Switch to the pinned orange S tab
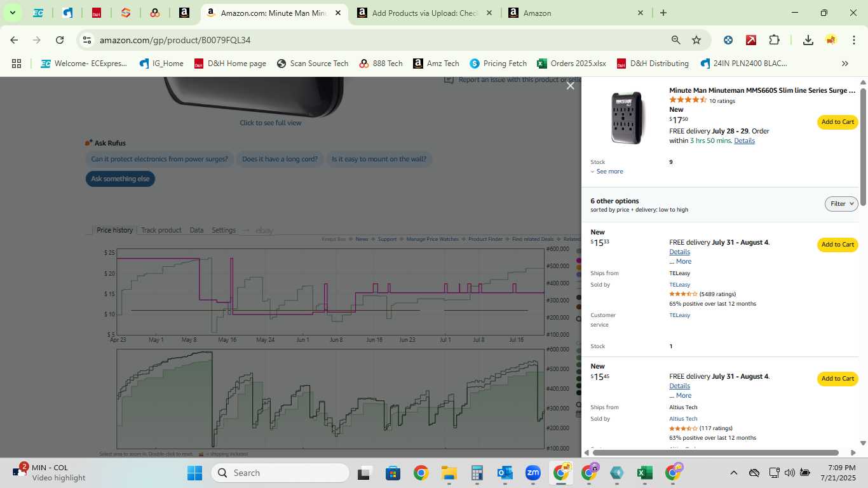The height and width of the screenshot is (488, 868). (126, 13)
